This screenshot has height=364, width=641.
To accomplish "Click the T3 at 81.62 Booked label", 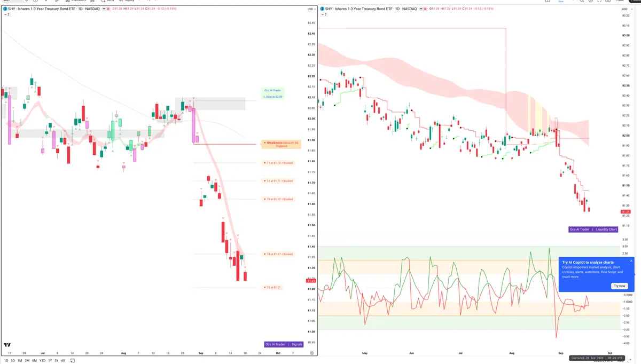I will (x=279, y=199).
